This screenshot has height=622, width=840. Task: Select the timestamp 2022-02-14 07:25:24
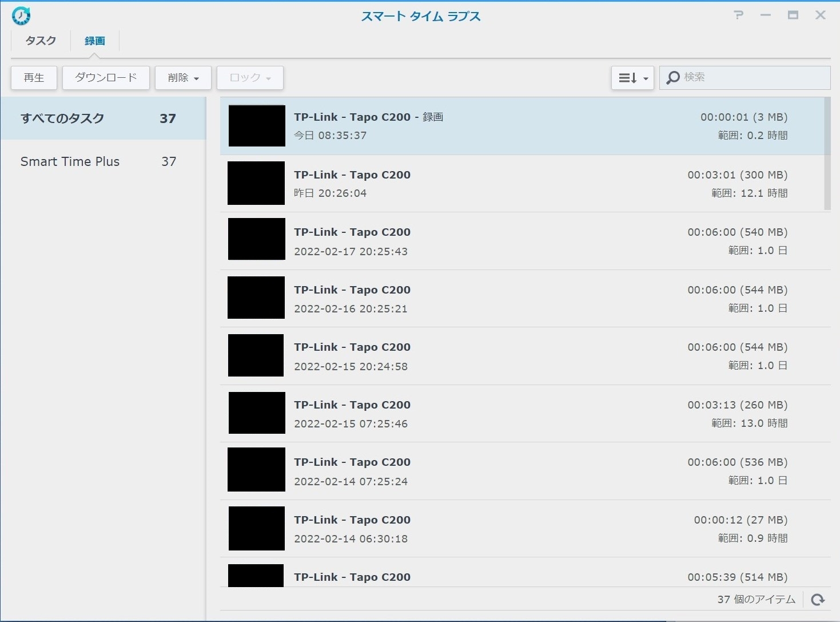click(351, 481)
